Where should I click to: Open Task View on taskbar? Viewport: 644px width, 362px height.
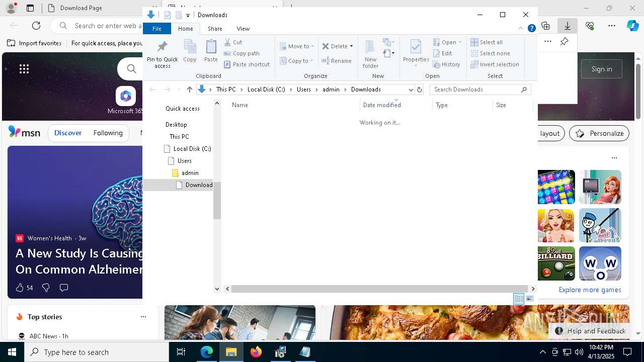(x=181, y=352)
